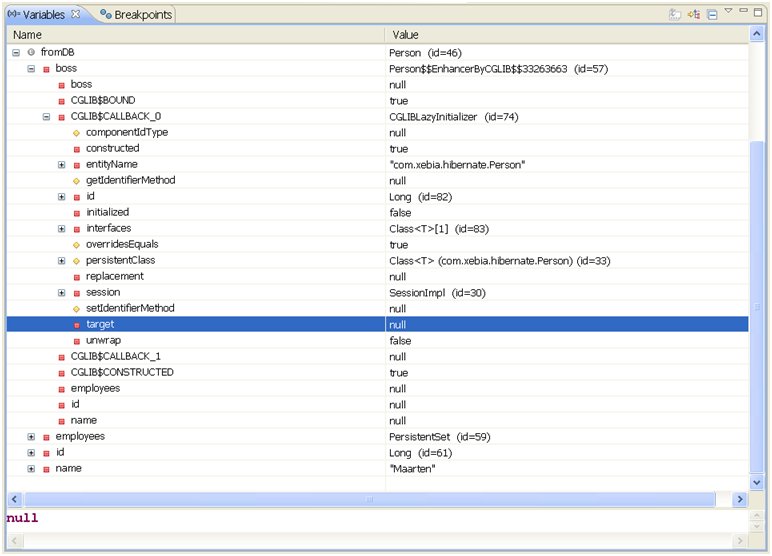Click the vertical scrollbar down arrow

[x=757, y=483]
